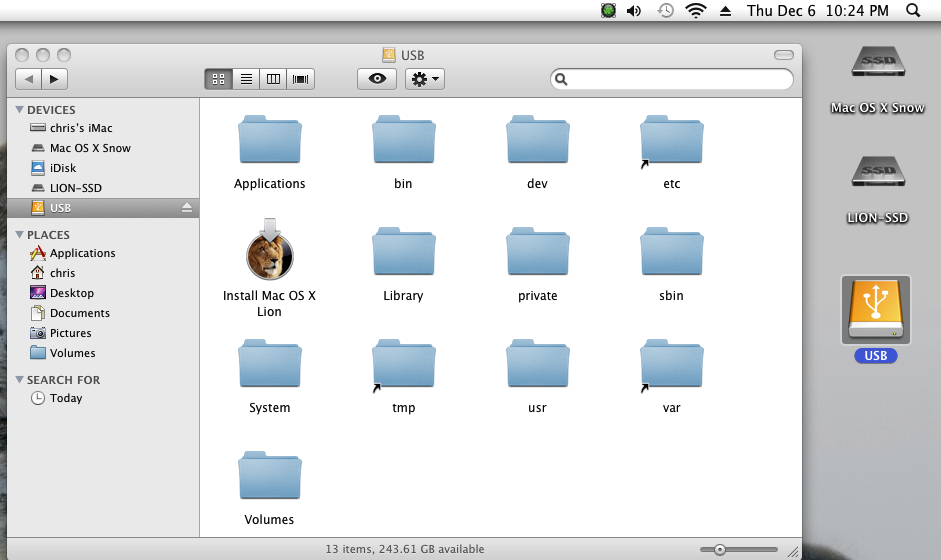Select the System folder
941x560 pixels.
pos(269,364)
